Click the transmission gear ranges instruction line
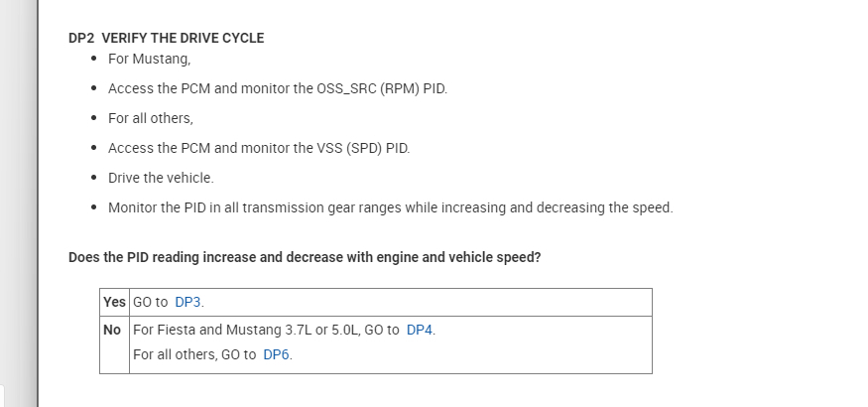This screenshot has width=868, height=407. 390,207
